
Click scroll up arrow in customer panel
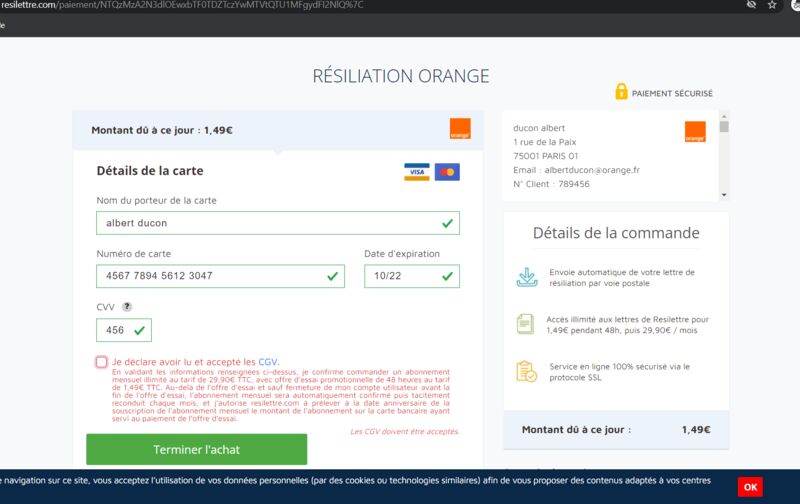(724, 117)
